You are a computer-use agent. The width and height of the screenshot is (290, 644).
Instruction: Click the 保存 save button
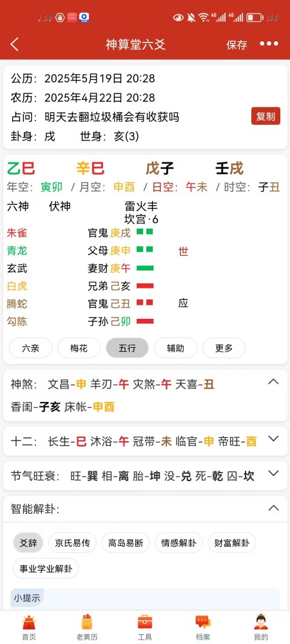point(237,44)
